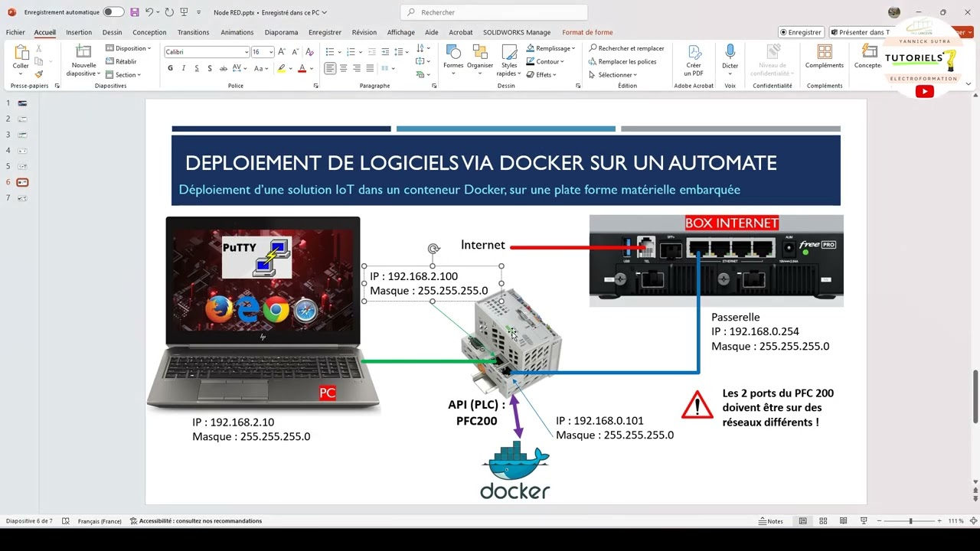Increase font size with the larger A icon
This screenshot has height=551, width=980.
[282, 52]
